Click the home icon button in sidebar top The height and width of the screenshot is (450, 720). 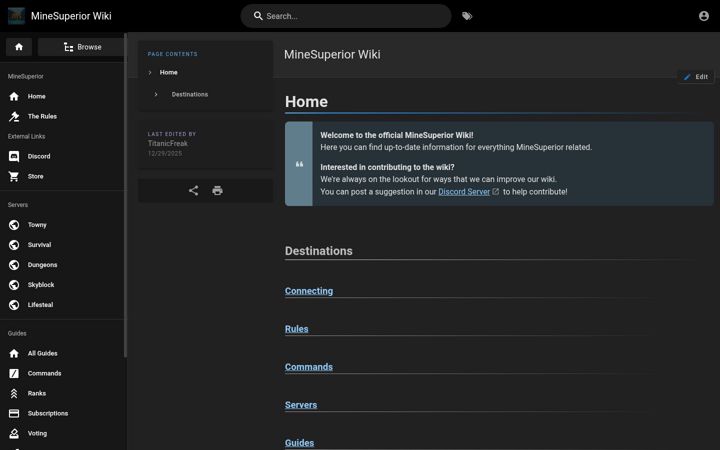[19, 47]
